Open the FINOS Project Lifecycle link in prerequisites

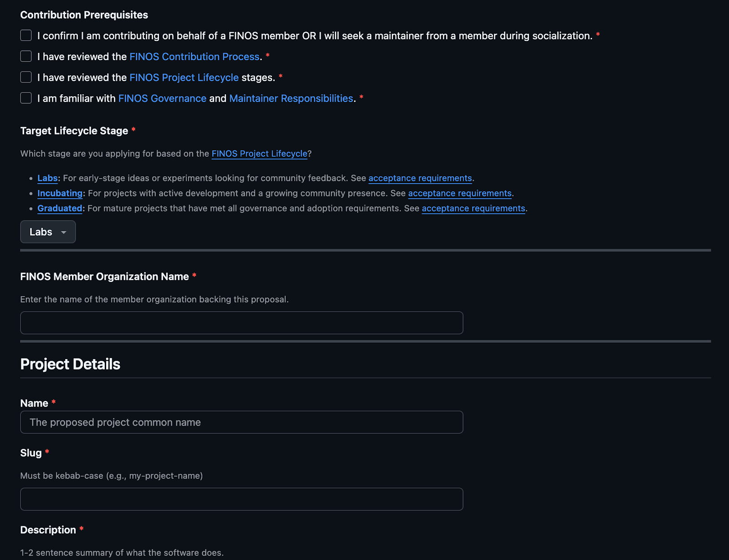[184, 77]
